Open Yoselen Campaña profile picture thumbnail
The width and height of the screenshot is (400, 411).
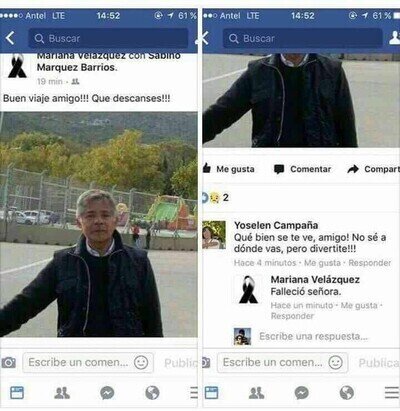pyautogui.click(x=214, y=235)
